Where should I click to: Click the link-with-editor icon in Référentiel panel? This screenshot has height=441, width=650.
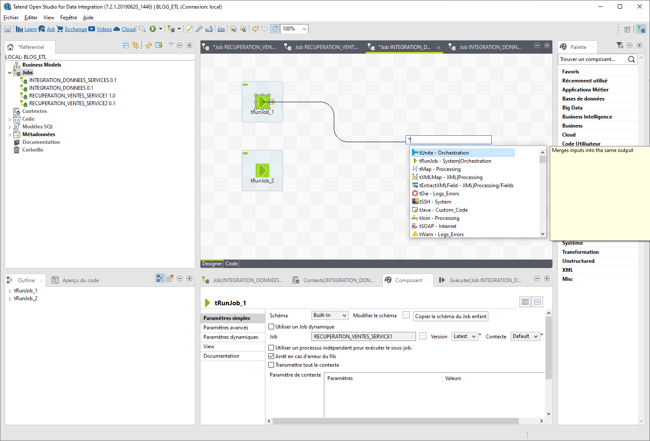tap(135, 46)
